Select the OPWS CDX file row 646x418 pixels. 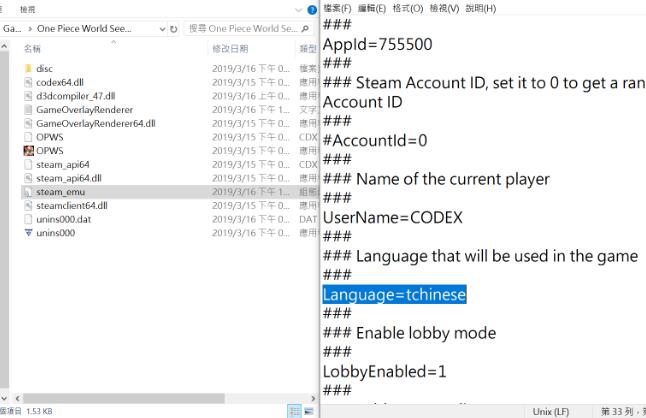169,137
